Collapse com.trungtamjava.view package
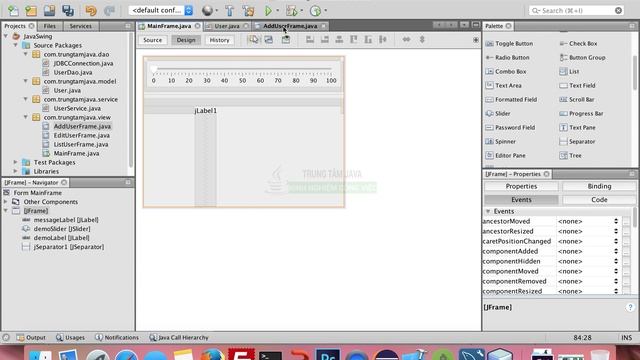 point(26,117)
